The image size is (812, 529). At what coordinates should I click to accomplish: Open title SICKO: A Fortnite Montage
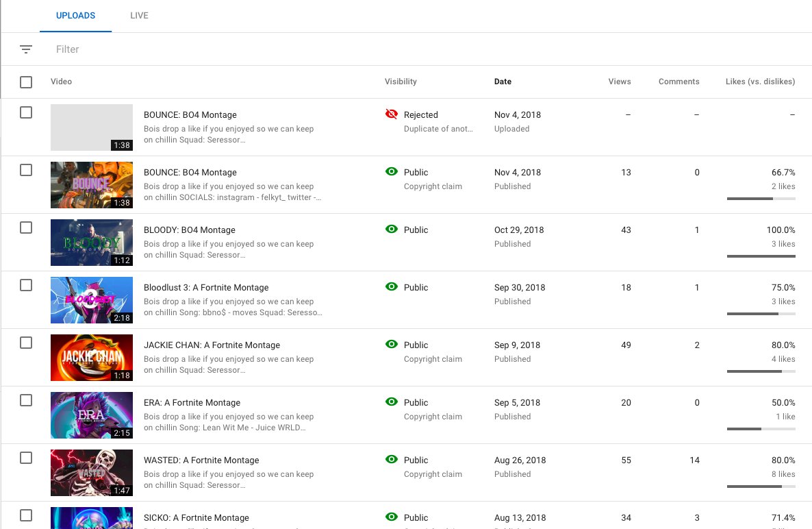(x=196, y=517)
